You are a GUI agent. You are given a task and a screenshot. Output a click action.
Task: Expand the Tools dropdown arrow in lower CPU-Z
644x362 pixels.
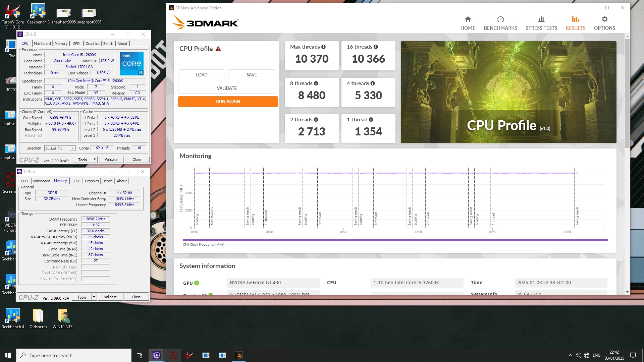(94, 297)
